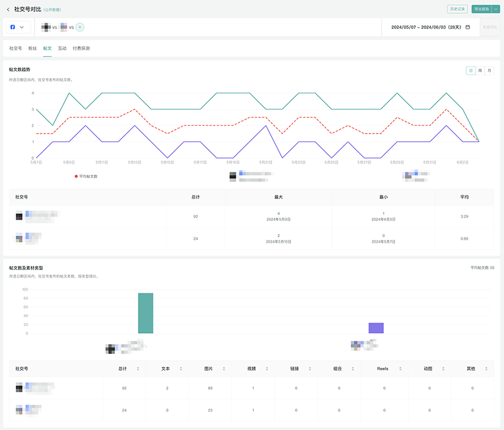This screenshot has height=430, width=504.
Task: Switch to the 粉丝 tab
Action: coord(32,48)
